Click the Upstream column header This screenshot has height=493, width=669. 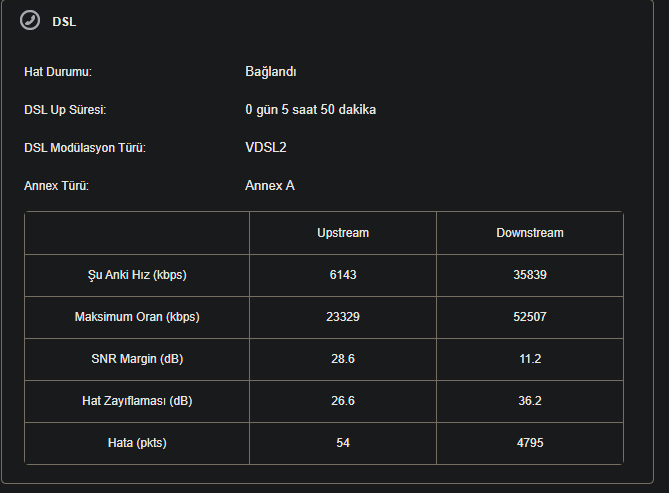(343, 233)
